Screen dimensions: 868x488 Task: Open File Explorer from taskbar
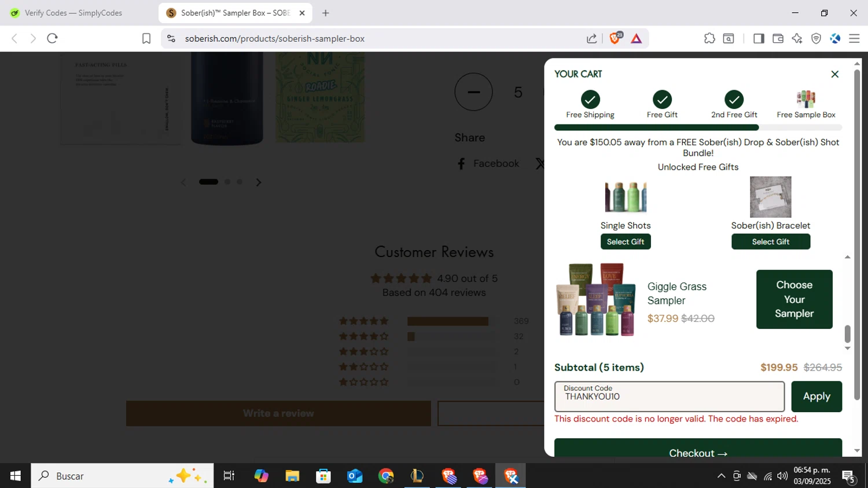pyautogui.click(x=292, y=476)
